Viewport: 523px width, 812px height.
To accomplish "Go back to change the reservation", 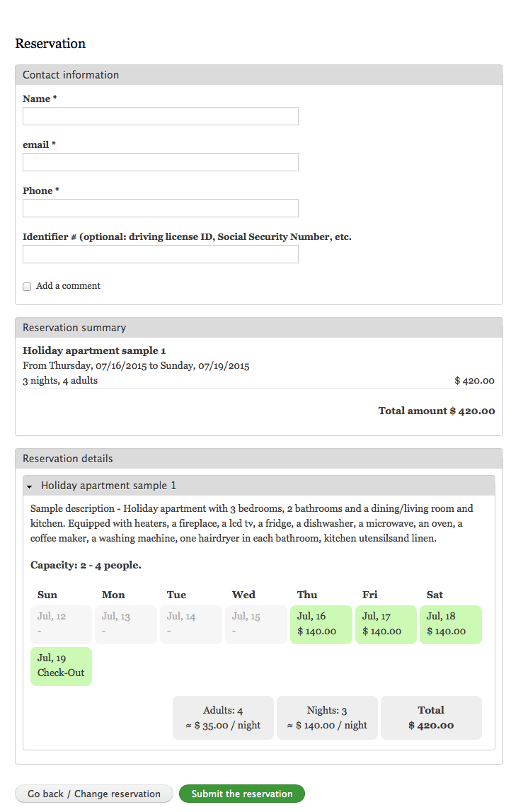I will pos(93,793).
